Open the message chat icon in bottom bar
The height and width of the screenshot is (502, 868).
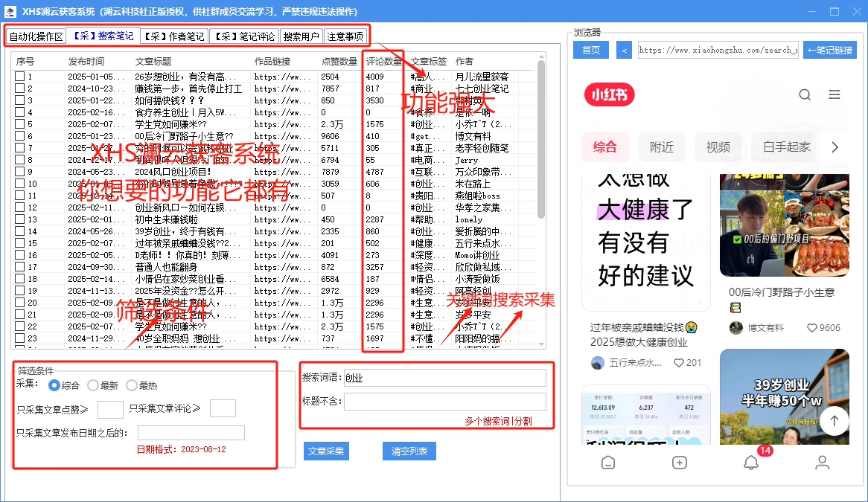click(607, 463)
